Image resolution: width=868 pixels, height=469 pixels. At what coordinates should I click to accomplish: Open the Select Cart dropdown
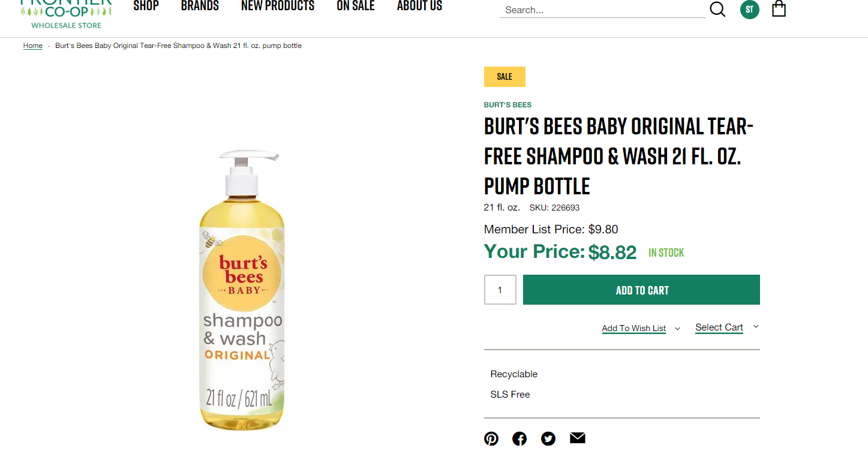(727, 327)
